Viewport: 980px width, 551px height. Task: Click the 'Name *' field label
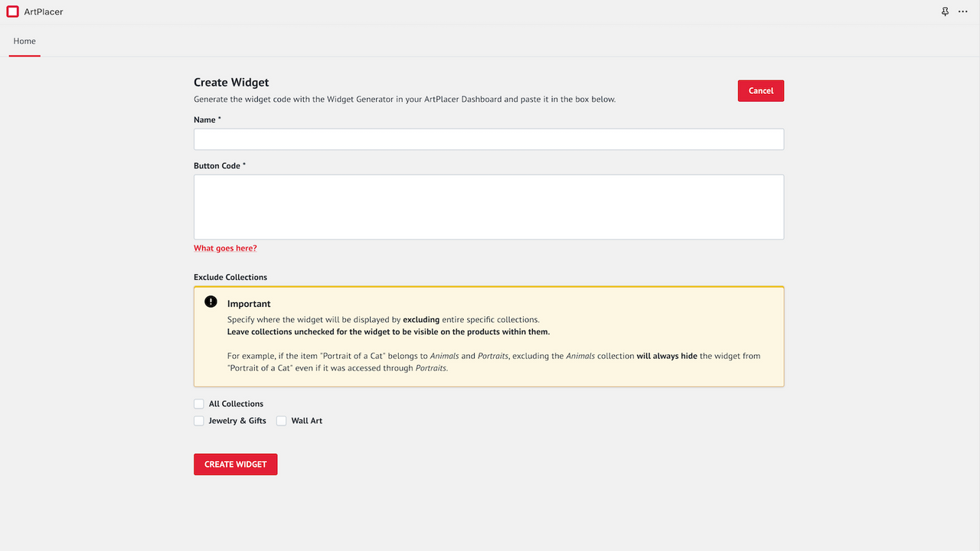(207, 120)
